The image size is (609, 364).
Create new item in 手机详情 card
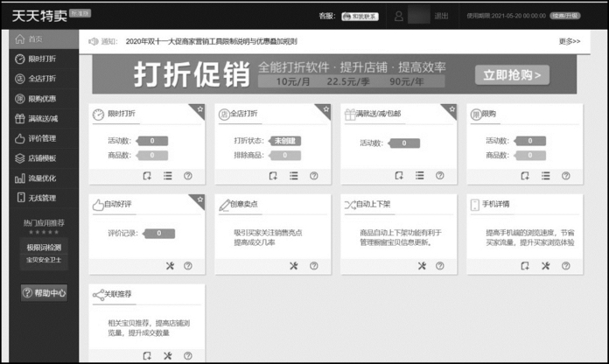tap(525, 266)
